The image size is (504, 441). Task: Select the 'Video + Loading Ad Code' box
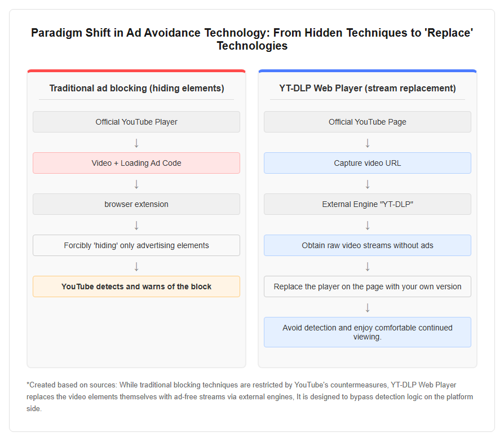point(136,163)
